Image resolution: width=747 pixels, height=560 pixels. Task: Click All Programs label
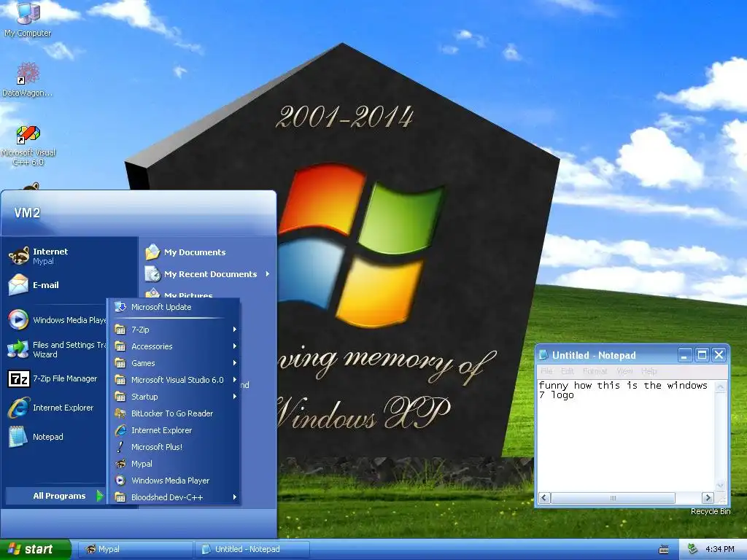coord(59,496)
